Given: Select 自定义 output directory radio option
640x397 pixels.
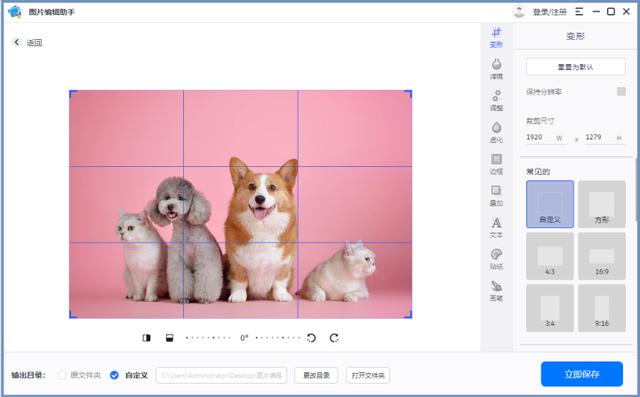Looking at the screenshot, I should tap(114, 375).
